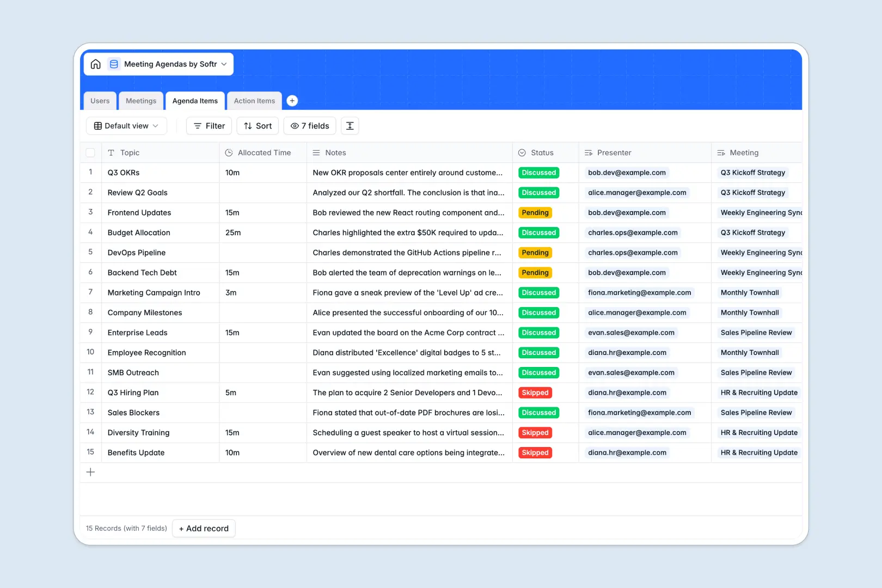Click the clock icon on Allocated Time header
Viewport: 882px width, 588px height.
230,152
